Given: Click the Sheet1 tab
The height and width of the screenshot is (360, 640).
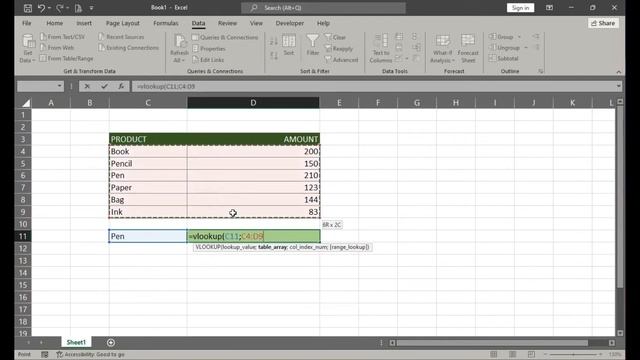Looking at the screenshot, I should click(76, 342).
